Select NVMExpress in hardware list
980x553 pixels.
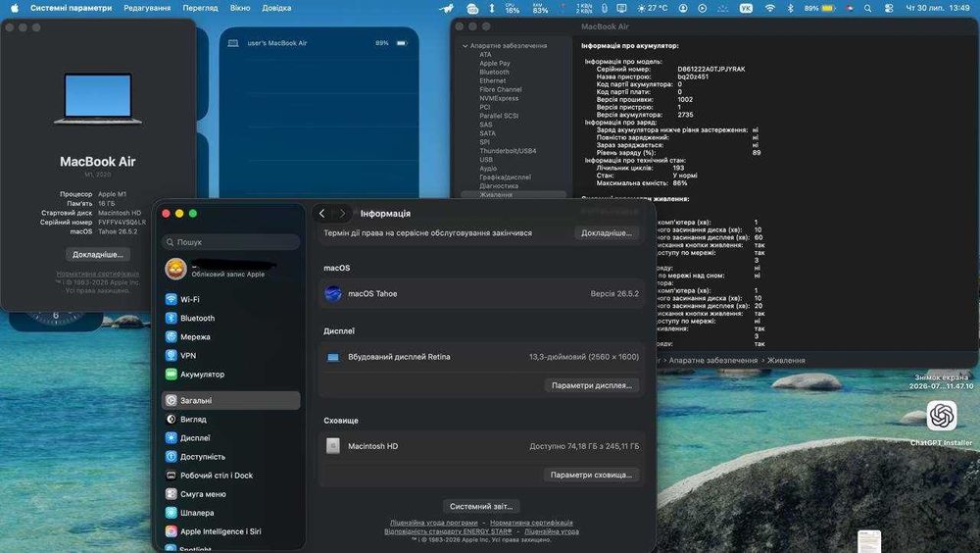pos(499,98)
